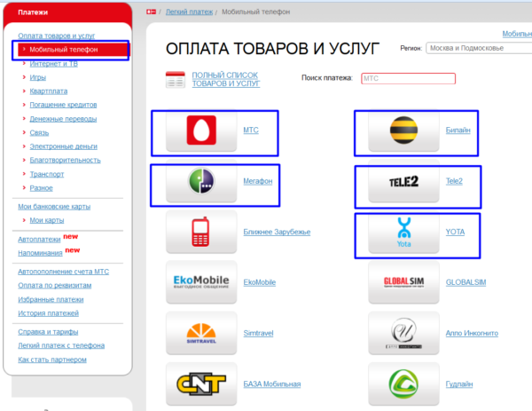This screenshot has width=532, height=411.
Task: Open ПОЛНЫЙ СПИСОК ТОВАРОВ И УСЛУГ link
Action: point(226,81)
